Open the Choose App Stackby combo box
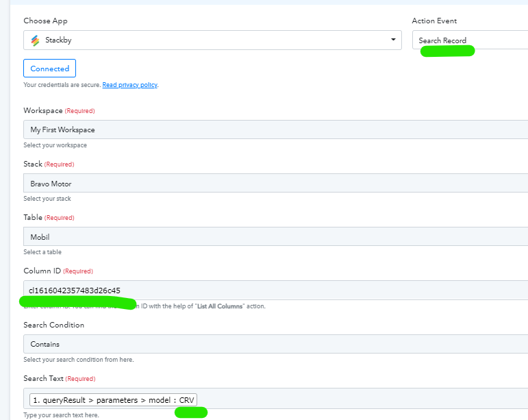 click(x=212, y=40)
